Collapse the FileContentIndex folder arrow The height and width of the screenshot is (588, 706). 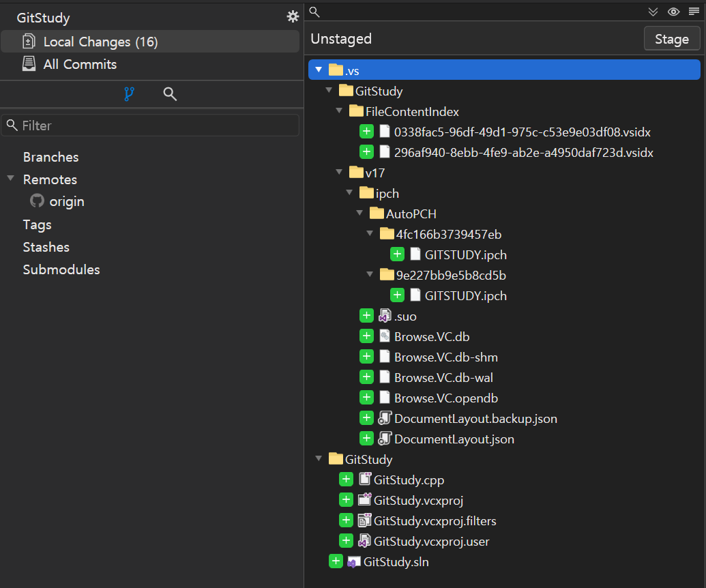(x=339, y=111)
